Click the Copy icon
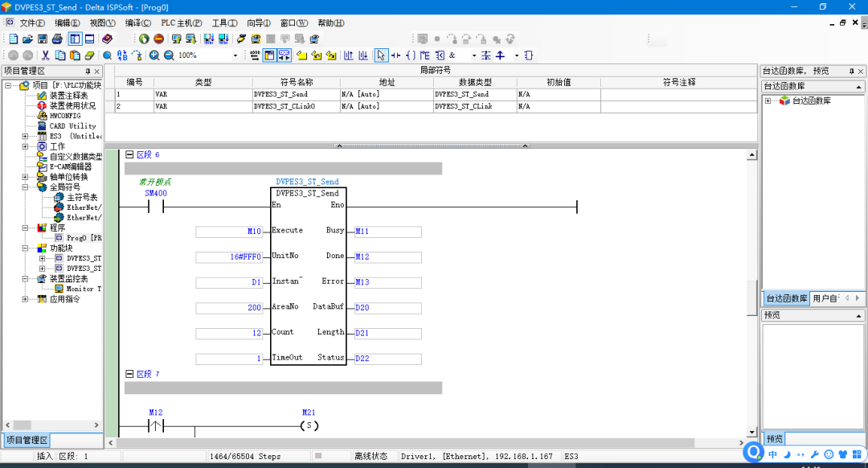The height and width of the screenshot is (468, 868). pyautogui.click(x=60, y=55)
